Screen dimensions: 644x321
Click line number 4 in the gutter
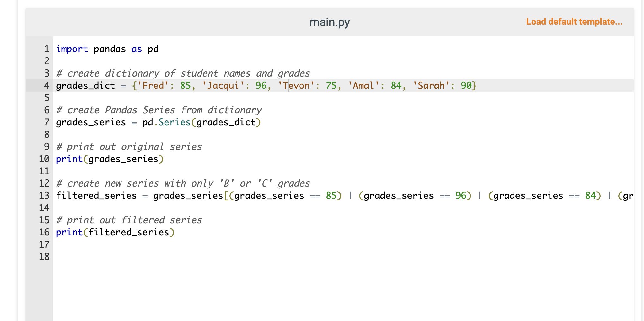click(x=46, y=86)
